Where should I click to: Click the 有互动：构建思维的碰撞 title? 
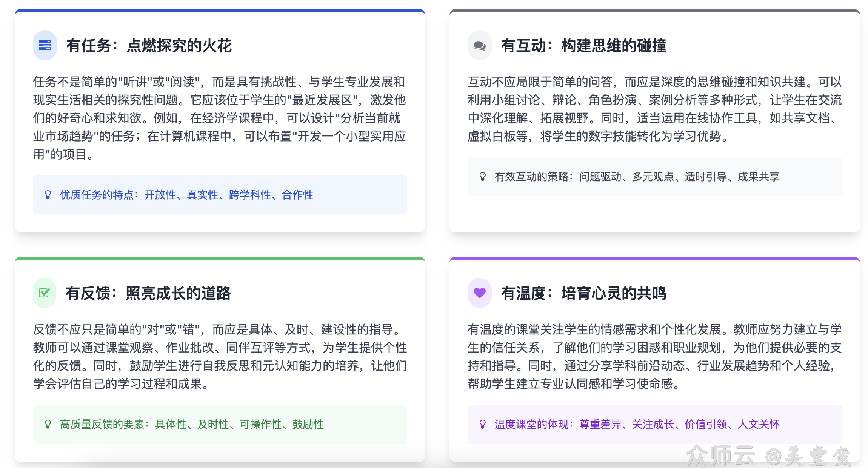tap(585, 46)
